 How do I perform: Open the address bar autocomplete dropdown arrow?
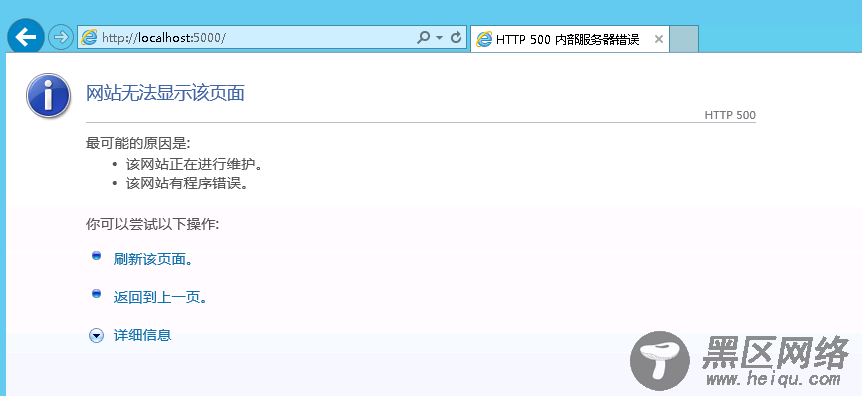[x=439, y=37]
